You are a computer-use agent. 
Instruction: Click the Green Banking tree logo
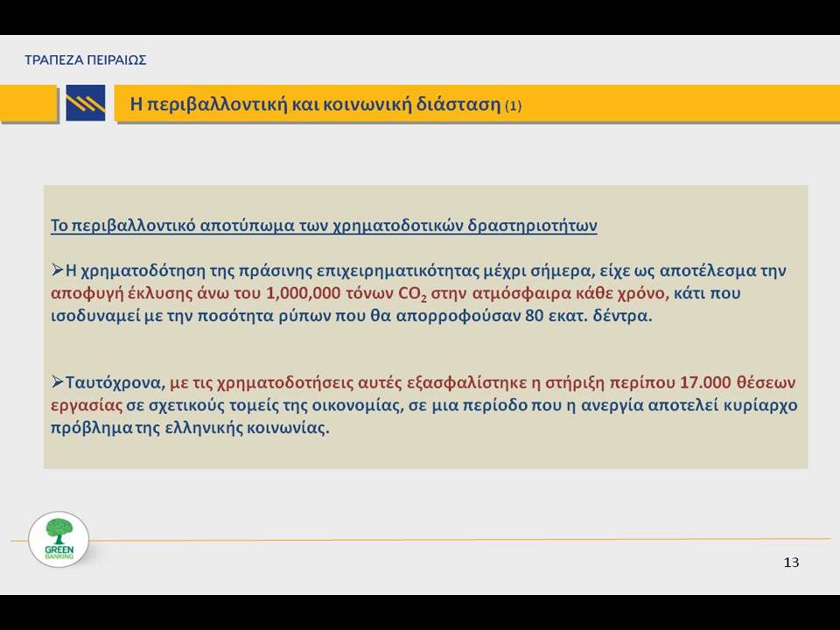point(59,540)
